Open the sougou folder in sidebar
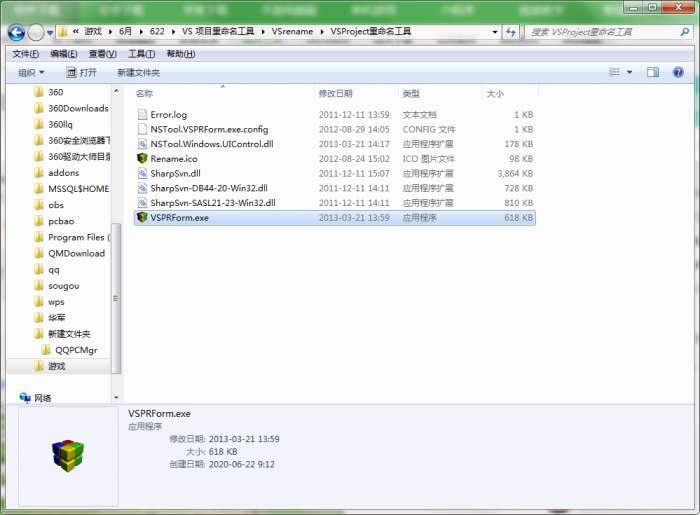 tap(57, 286)
